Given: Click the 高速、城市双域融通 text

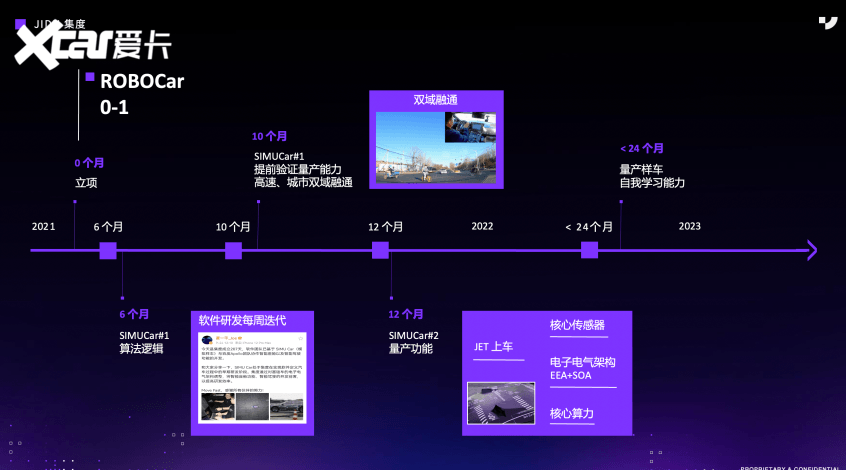Looking at the screenshot, I should tap(303, 182).
